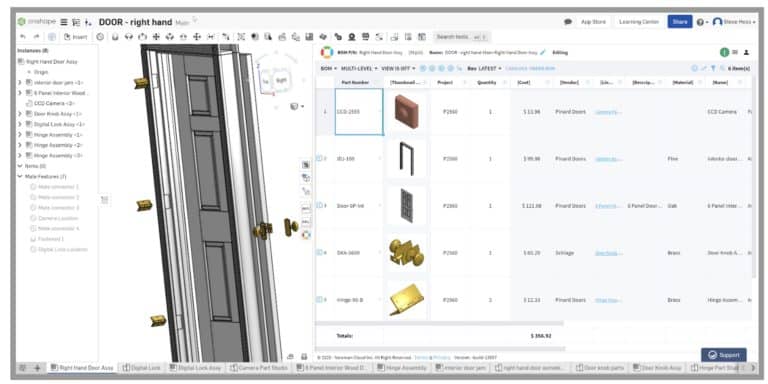Open the Onshape hamburger menu icon
Image resolution: width=768 pixels, height=384 pixels.
pos(64,22)
